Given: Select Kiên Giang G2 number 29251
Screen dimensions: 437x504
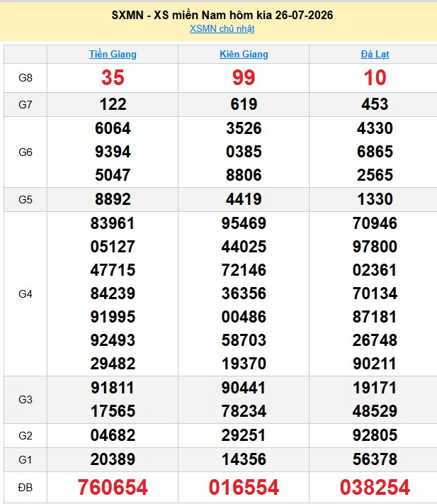Looking at the screenshot, I should (x=244, y=435).
